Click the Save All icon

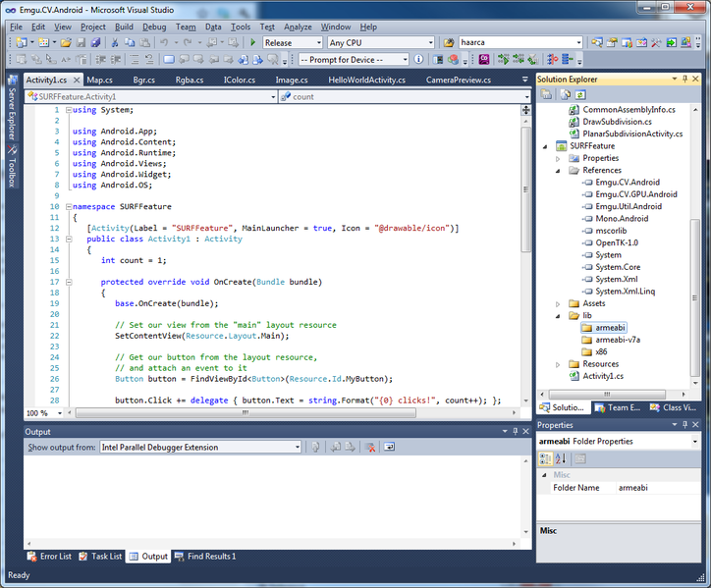95,42
